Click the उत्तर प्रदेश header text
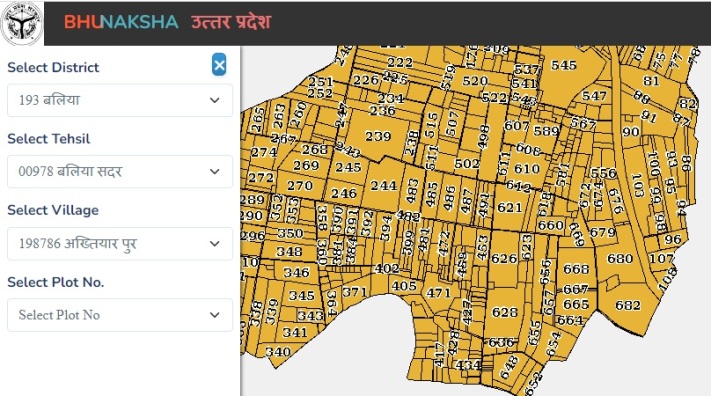711x396 pixels. point(231,22)
